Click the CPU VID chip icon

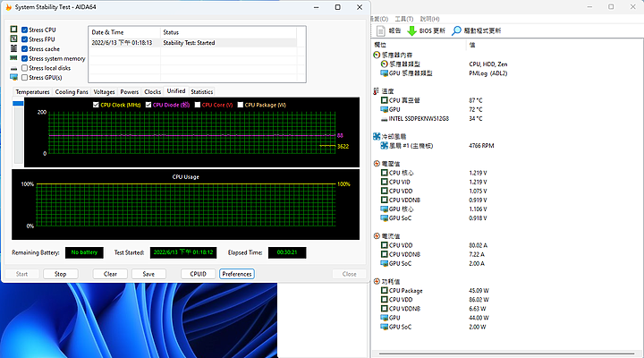(x=384, y=182)
